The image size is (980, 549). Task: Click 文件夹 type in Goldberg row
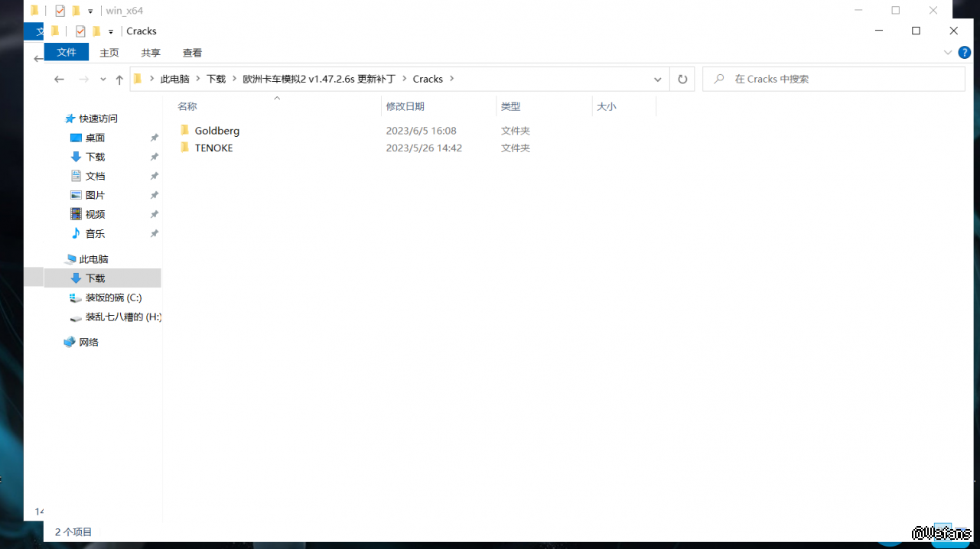pos(516,131)
